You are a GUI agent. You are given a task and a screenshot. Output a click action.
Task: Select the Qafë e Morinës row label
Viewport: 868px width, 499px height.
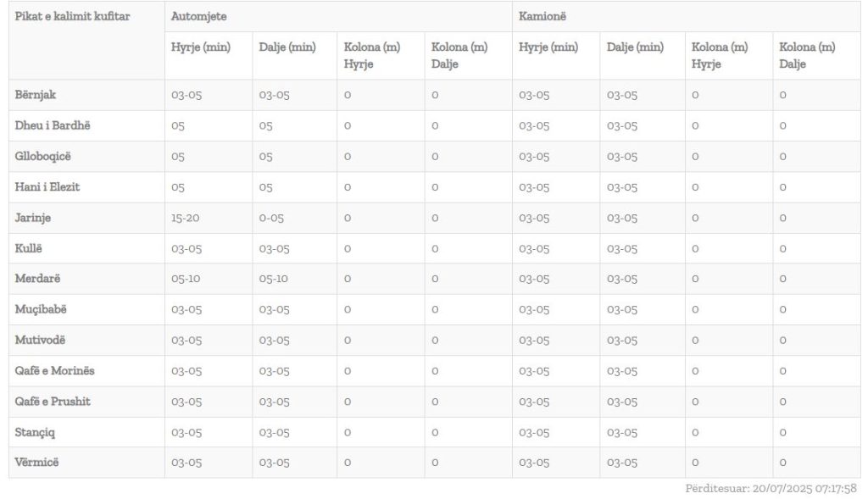[x=55, y=370]
